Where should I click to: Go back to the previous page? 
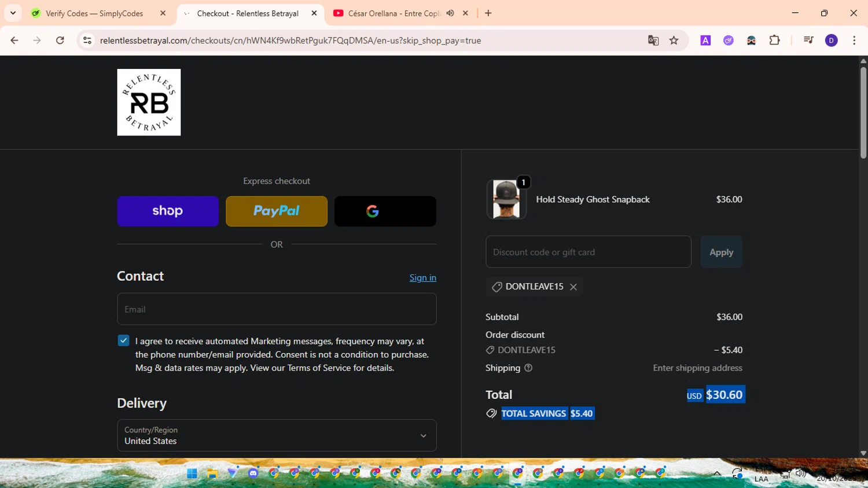(x=14, y=41)
